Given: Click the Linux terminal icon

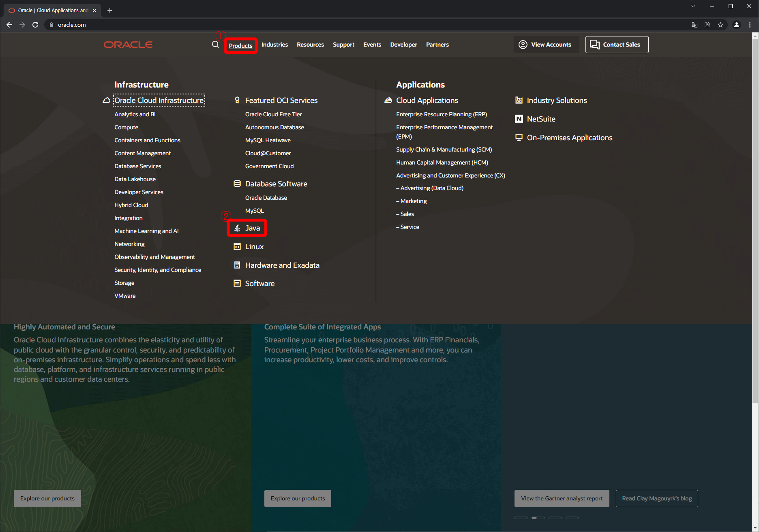Looking at the screenshot, I should pyautogui.click(x=237, y=246).
